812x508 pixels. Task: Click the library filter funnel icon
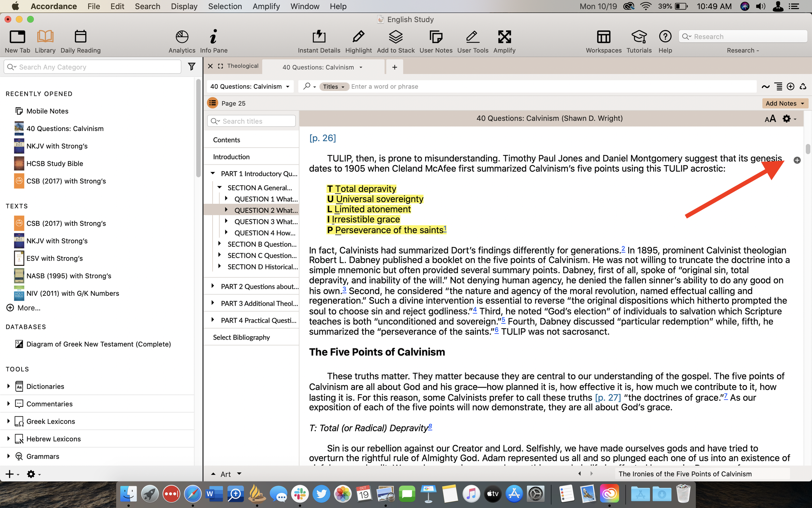click(191, 67)
